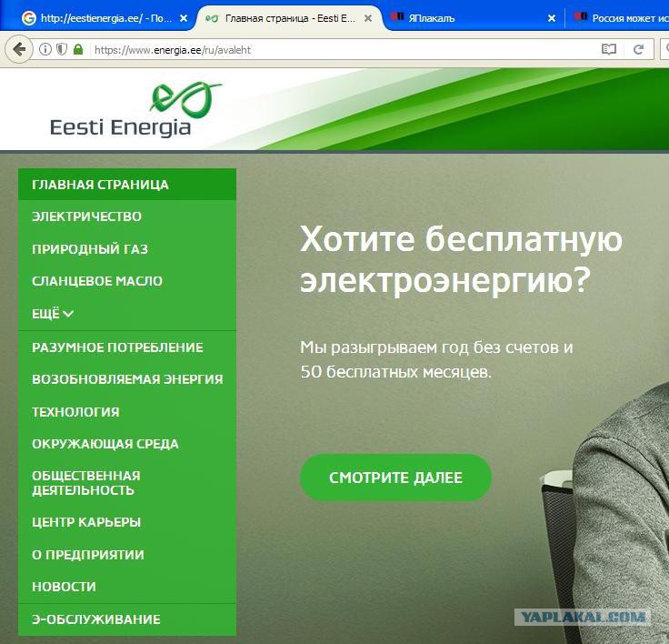Open site information icon in address bar
This screenshot has width=669, height=644.
tap(45, 49)
